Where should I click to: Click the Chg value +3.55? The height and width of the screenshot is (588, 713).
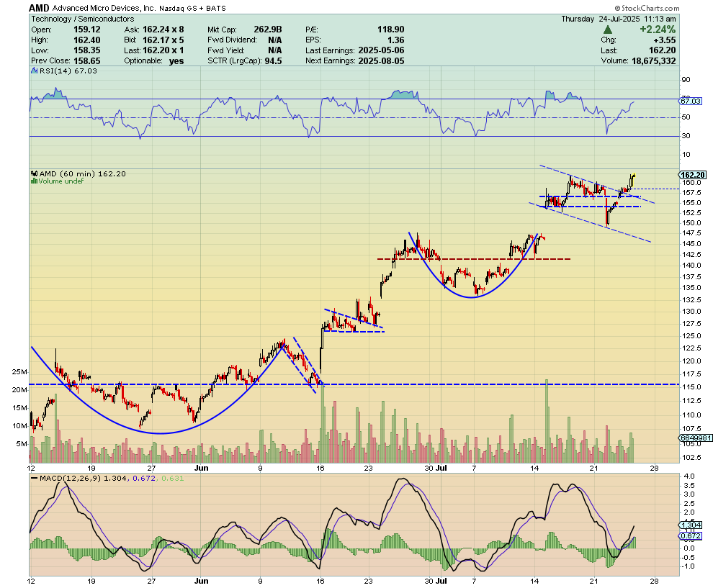tap(664, 40)
